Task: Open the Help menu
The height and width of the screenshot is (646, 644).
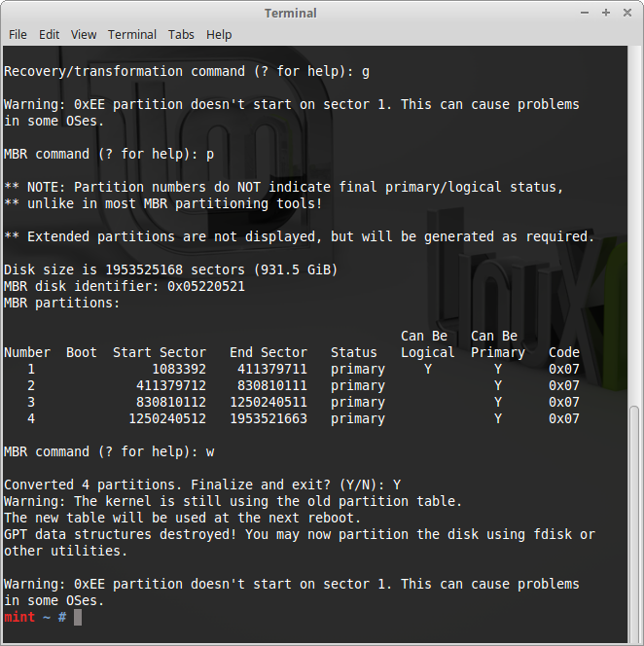Action: pyautogui.click(x=219, y=35)
